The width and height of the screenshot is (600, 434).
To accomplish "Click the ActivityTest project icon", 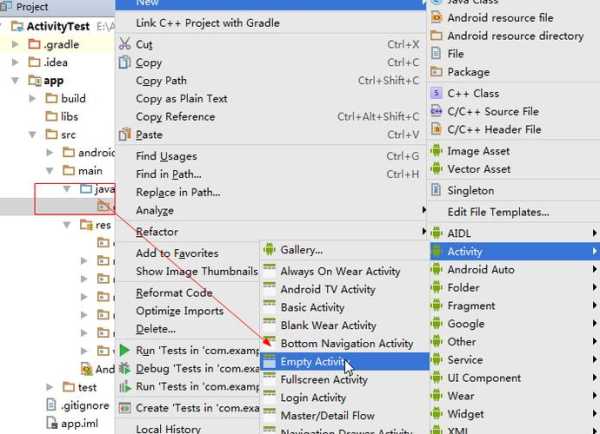I will pos(17,26).
